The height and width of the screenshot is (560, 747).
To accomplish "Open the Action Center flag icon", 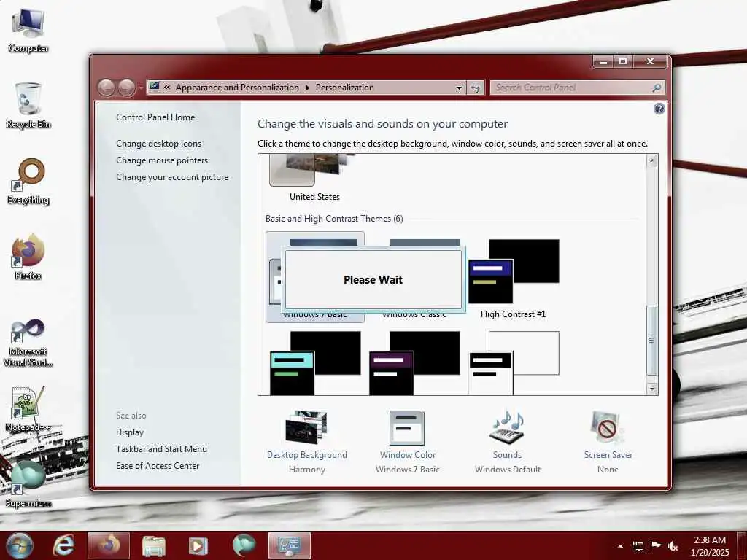I will click(x=656, y=546).
